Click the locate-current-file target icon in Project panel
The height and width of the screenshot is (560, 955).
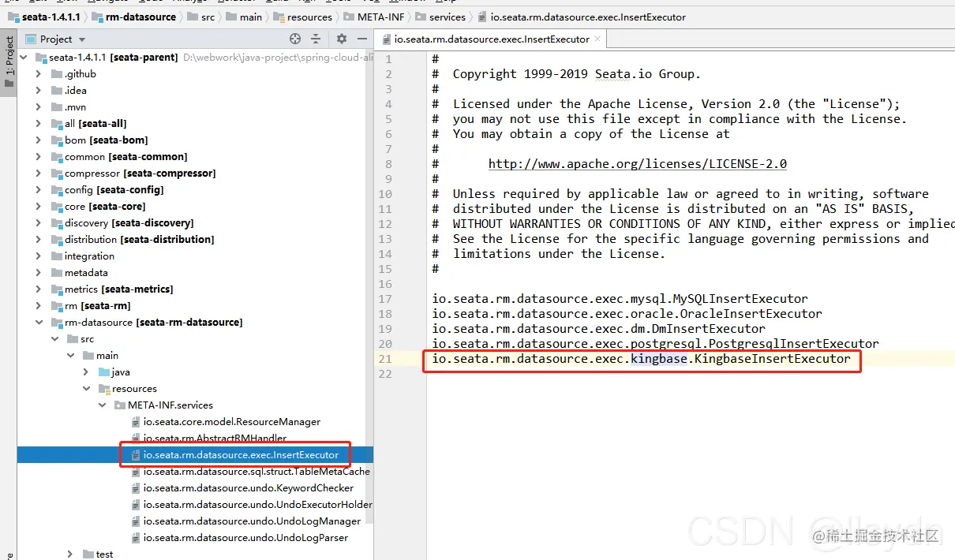pos(295,39)
